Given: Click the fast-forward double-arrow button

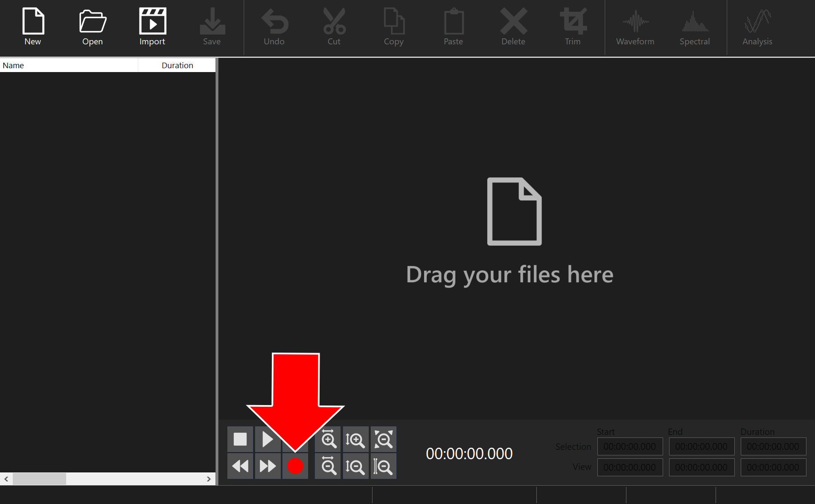Looking at the screenshot, I should [268, 466].
